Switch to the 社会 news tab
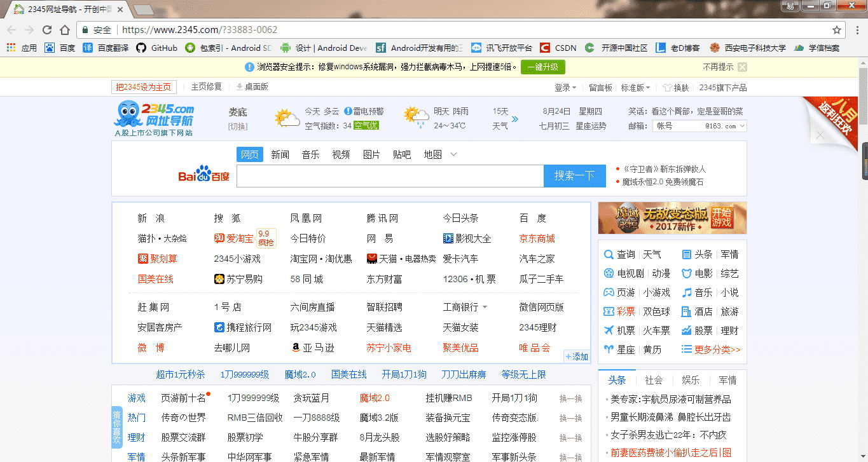The image size is (868, 462). click(654, 379)
